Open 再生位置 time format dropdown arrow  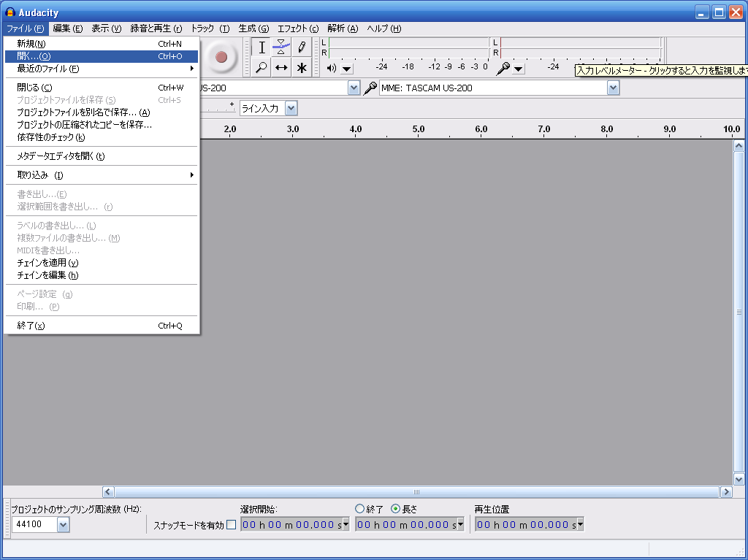coord(580,524)
